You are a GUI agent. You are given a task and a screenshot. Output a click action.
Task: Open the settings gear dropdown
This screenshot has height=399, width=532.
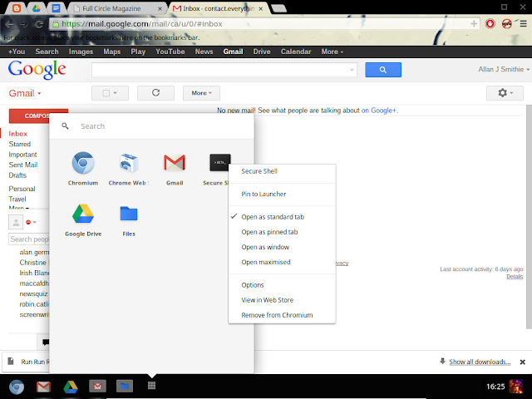505,93
